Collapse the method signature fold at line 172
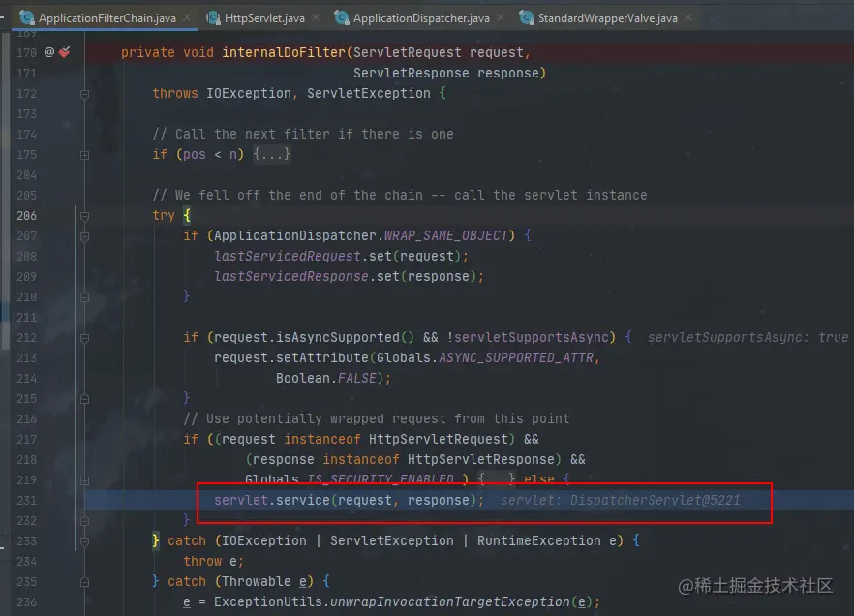The image size is (854, 616). tap(84, 94)
